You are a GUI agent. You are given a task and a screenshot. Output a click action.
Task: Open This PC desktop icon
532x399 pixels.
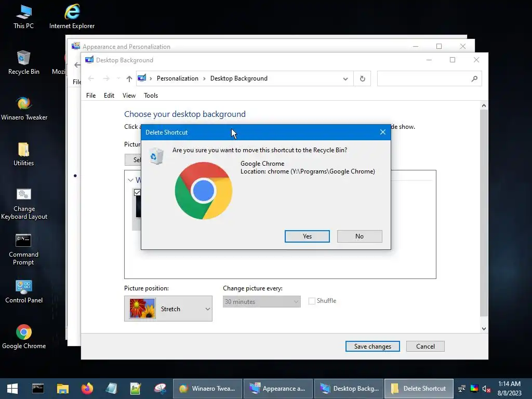pos(23,17)
